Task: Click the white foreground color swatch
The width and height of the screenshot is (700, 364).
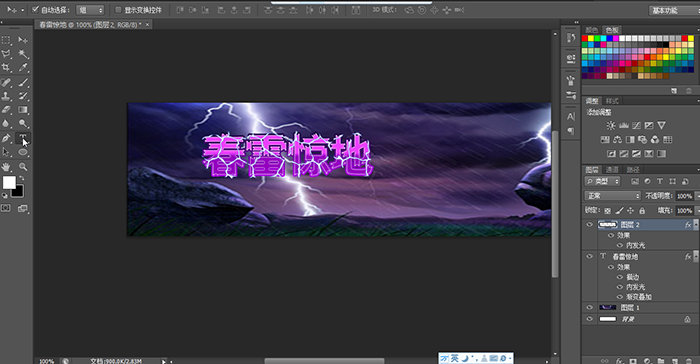Action: [9, 182]
